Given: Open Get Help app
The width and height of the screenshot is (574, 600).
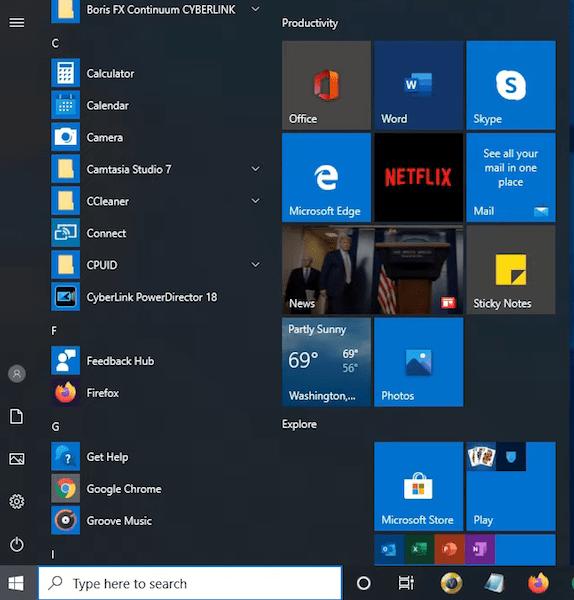Looking at the screenshot, I should point(157,457).
